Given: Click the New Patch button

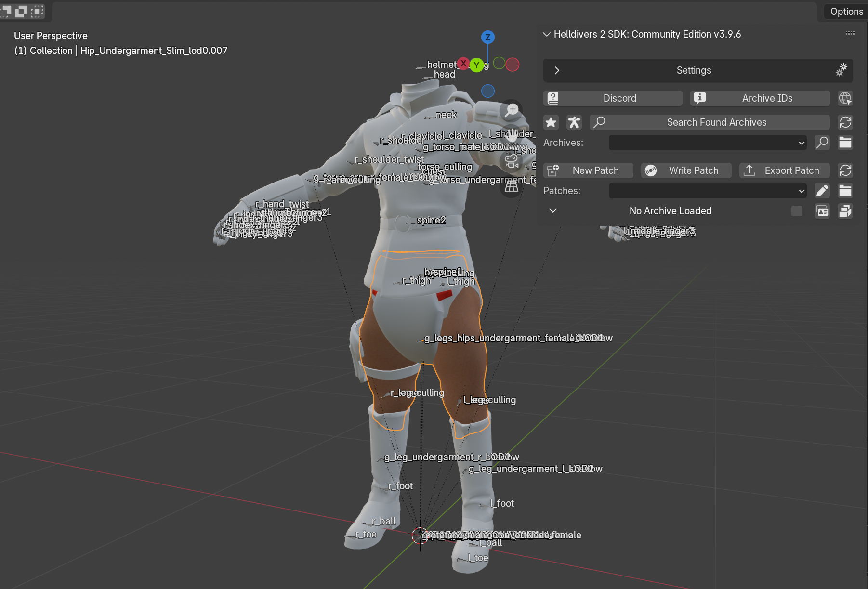Looking at the screenshot, I should (588, 170).
